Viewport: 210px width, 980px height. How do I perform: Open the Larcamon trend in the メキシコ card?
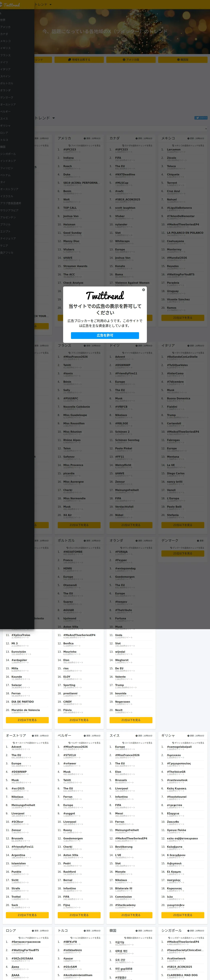click(x=174, y=149)
